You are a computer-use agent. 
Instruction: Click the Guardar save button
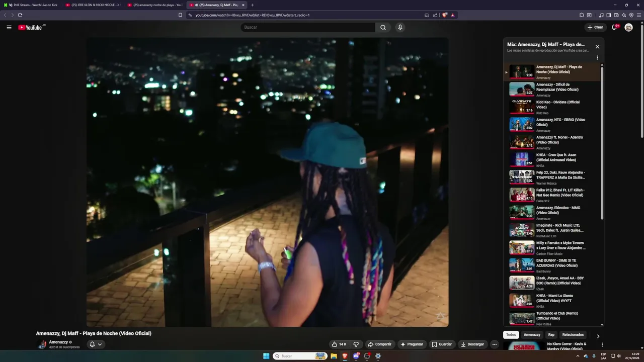[x=442, y=344]
